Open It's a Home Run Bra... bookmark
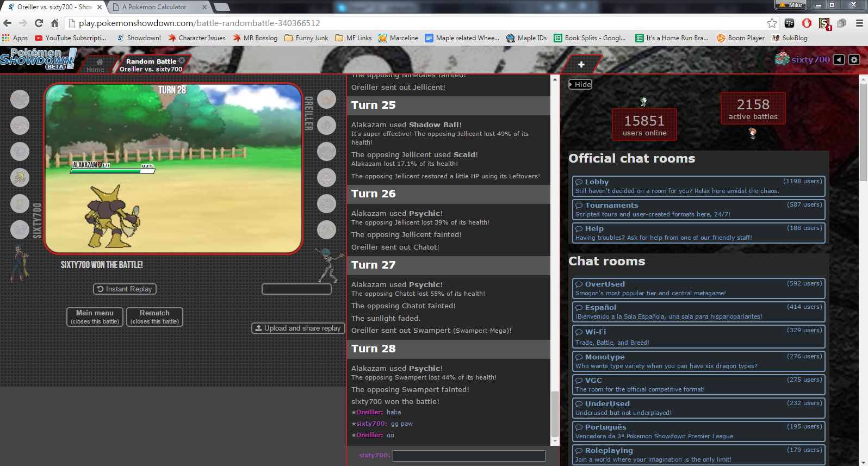 pyautogui.click(x=672, y=38)
